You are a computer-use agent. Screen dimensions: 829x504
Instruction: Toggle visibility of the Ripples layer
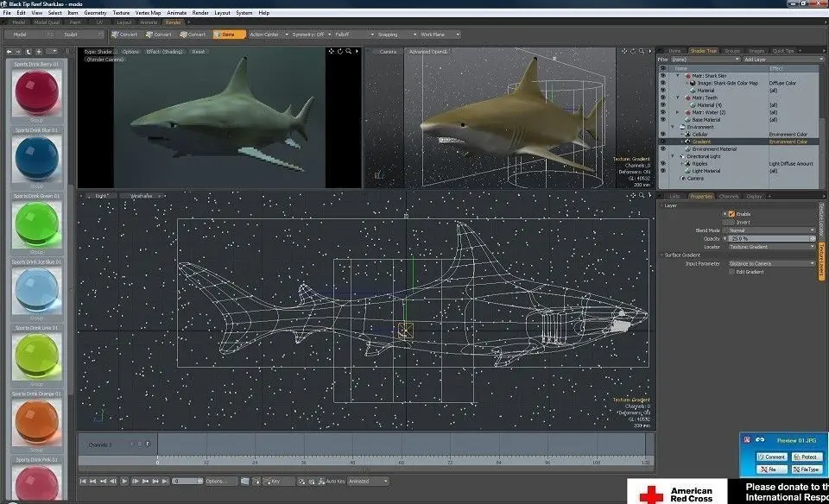(663, 164)
